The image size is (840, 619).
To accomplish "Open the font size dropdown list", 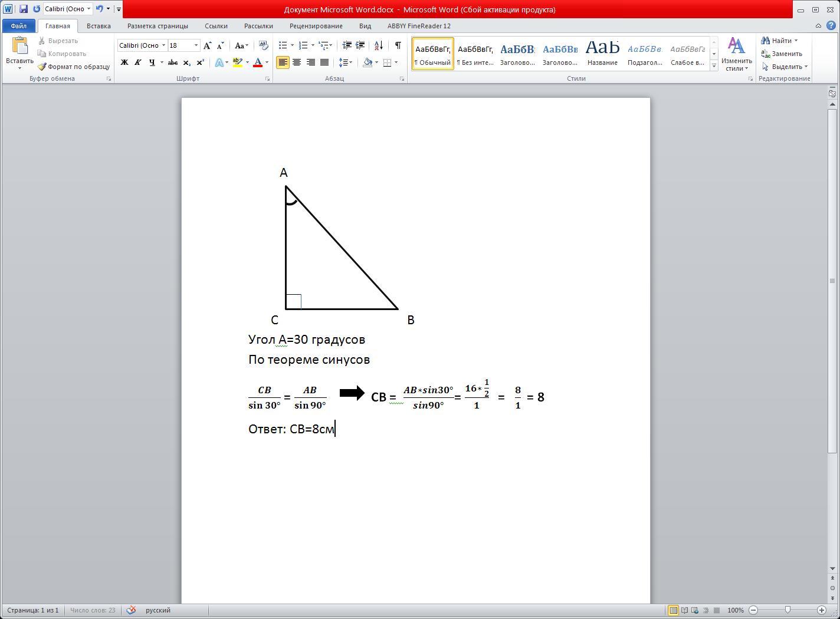I will coord(196,45).
